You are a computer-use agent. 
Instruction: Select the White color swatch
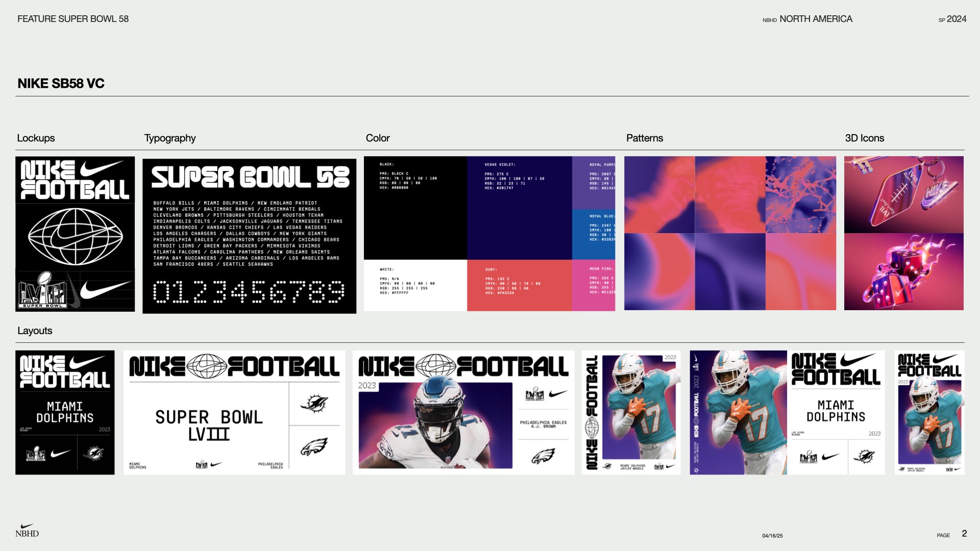click(415, 285)
